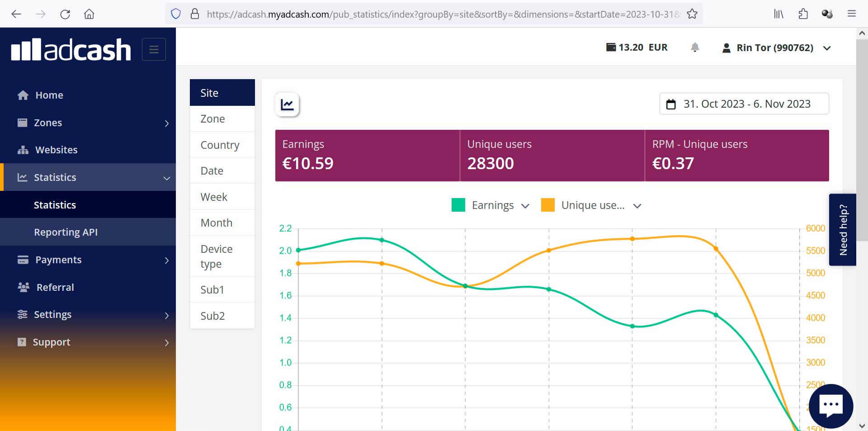868x431 pixels.
Task: Expand the Zones sidebar menu
Action: point(88,123)
